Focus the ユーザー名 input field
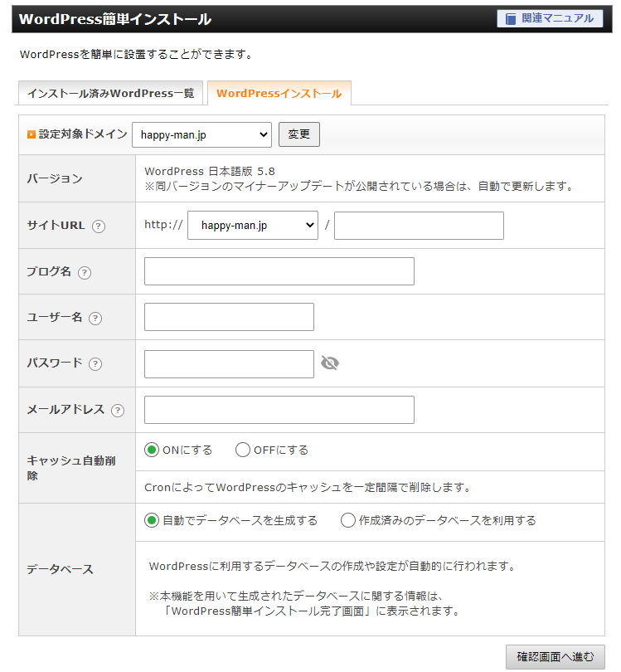Screen dimensions: 621x672 (229, 317)
